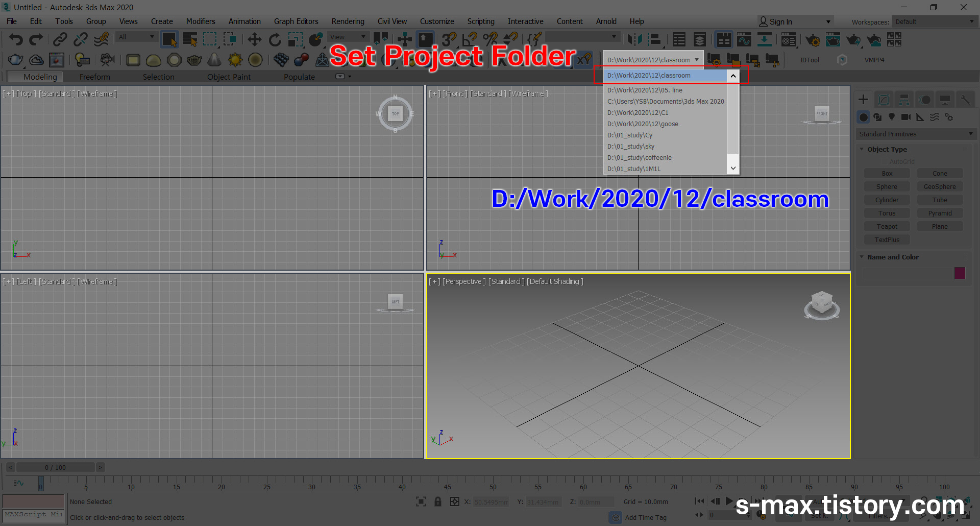The width and height of the screenshot is (980, 526).
Task: Click the Bind to Space Warp icon
Action: (x=101, y=39)
